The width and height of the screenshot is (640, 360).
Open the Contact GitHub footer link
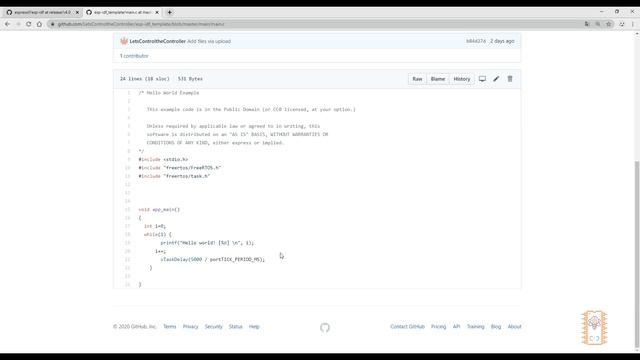point(407,327)
